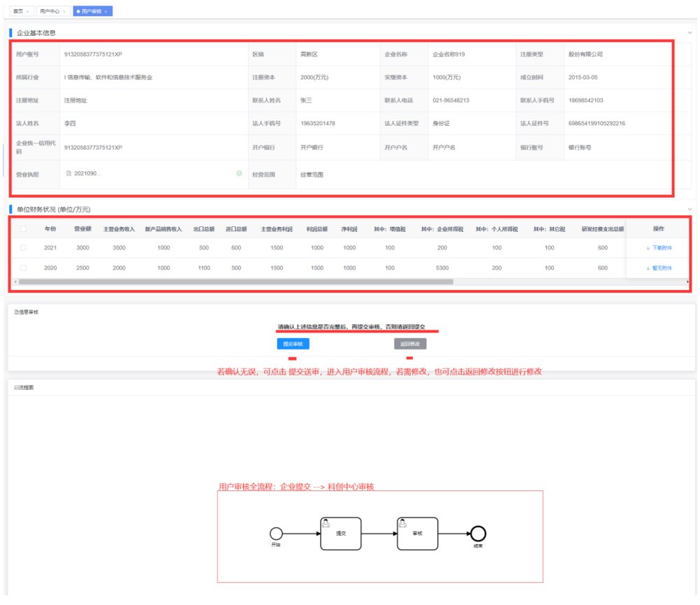The image size is (700, 605).
Task: Collapse the 企业基本信息 section chevron
Action: [x=690, y=33]
